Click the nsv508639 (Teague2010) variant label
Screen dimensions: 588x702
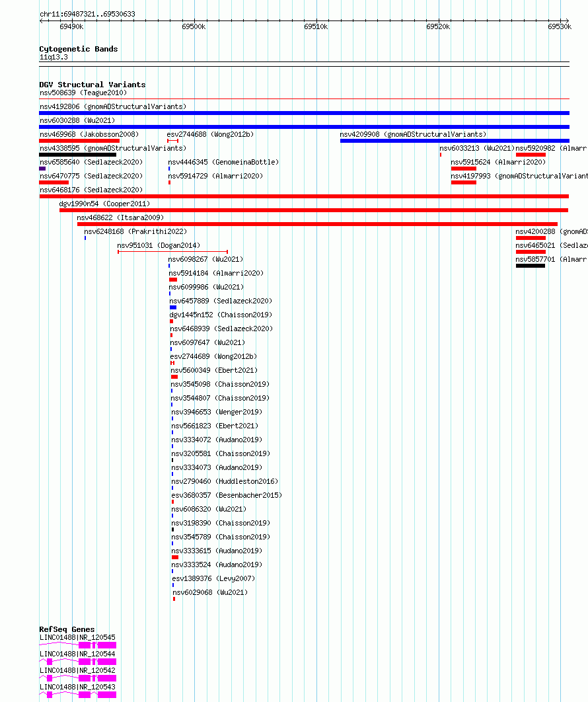83,93
